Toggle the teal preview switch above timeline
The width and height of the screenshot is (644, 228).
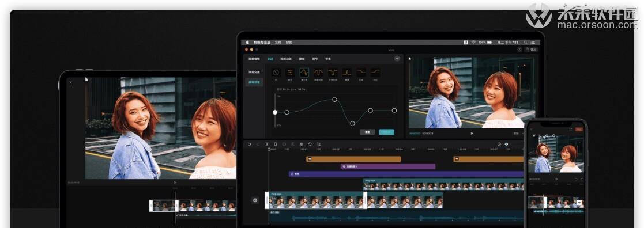click(x=506, y=145)
